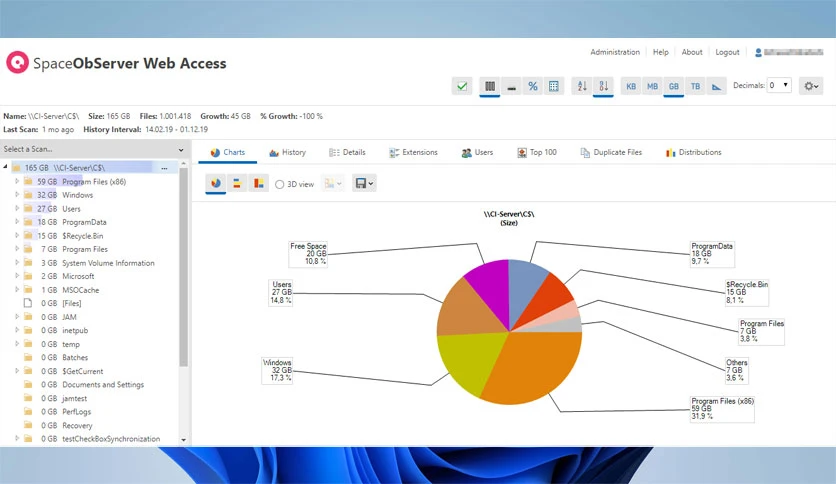
Task: Open the Duplicate Files tab
Action: coord(611,152)
